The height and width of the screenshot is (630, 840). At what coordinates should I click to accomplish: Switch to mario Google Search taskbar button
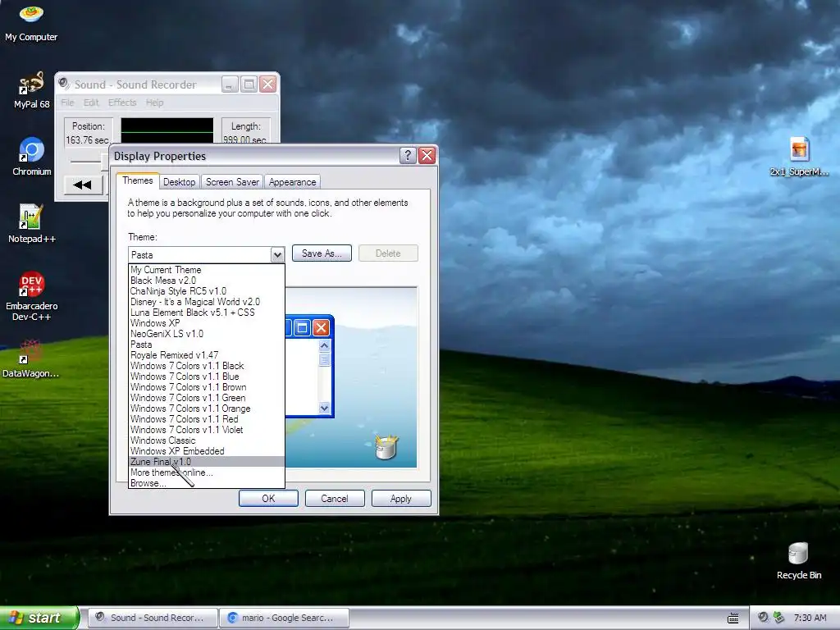tap(284, 618)
